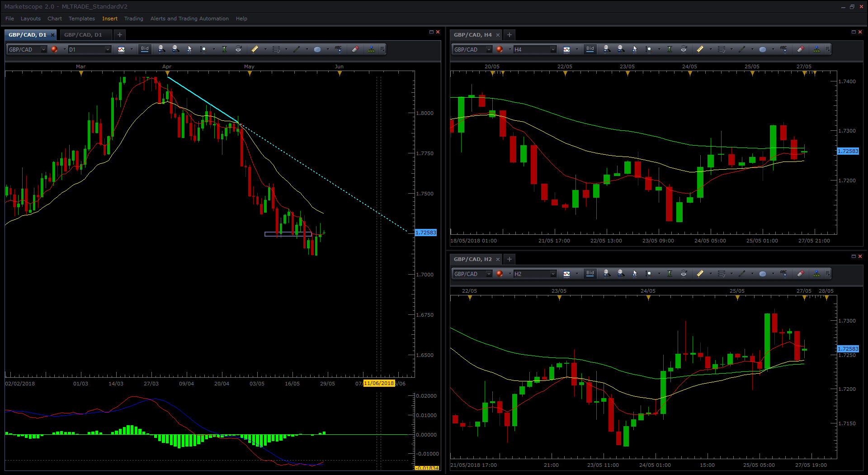
Task: Select the ruler measure tool in D1 toolbar
Action: click(x=255, y=49)
